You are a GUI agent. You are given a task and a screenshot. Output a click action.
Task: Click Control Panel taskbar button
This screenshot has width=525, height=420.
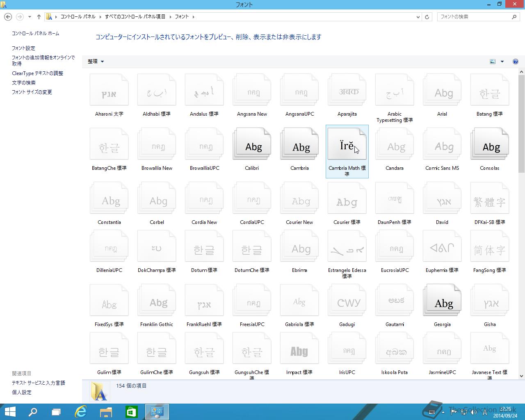tap(157, 412)
